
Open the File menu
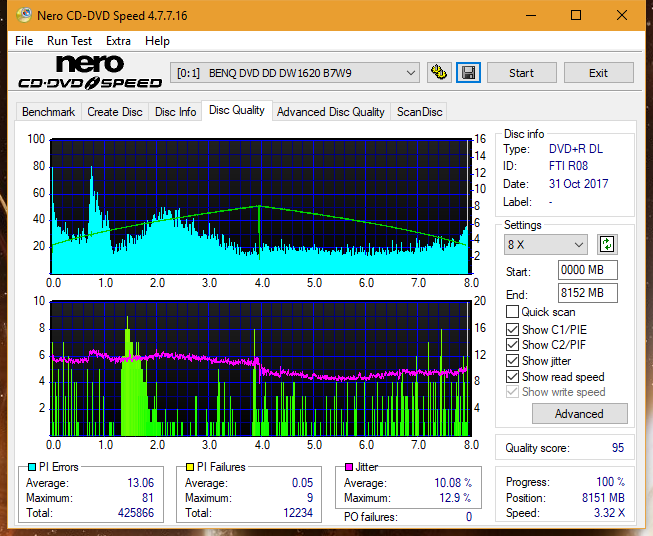(x=24, y=41)
